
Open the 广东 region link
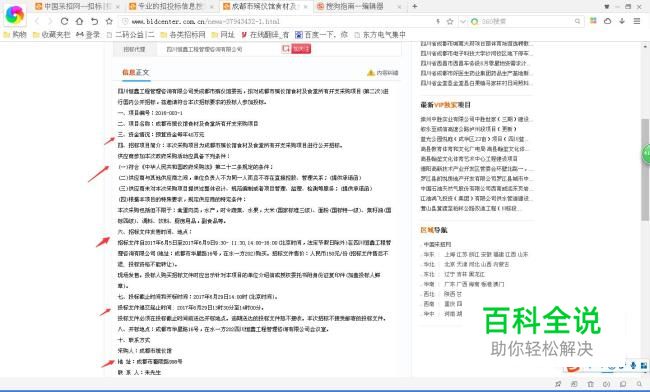click(x=450, y=284)
